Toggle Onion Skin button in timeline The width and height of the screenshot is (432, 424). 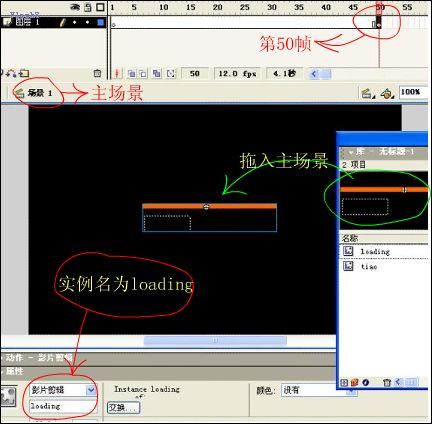[132, 73]
